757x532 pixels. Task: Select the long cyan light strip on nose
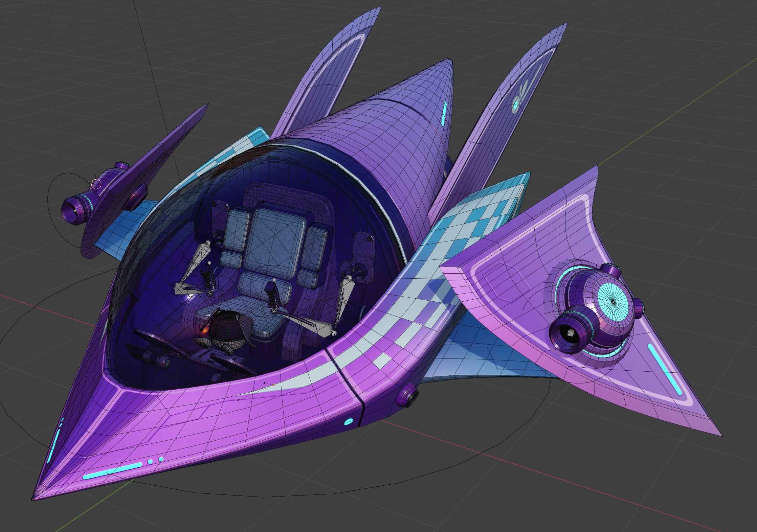(112, 471)
